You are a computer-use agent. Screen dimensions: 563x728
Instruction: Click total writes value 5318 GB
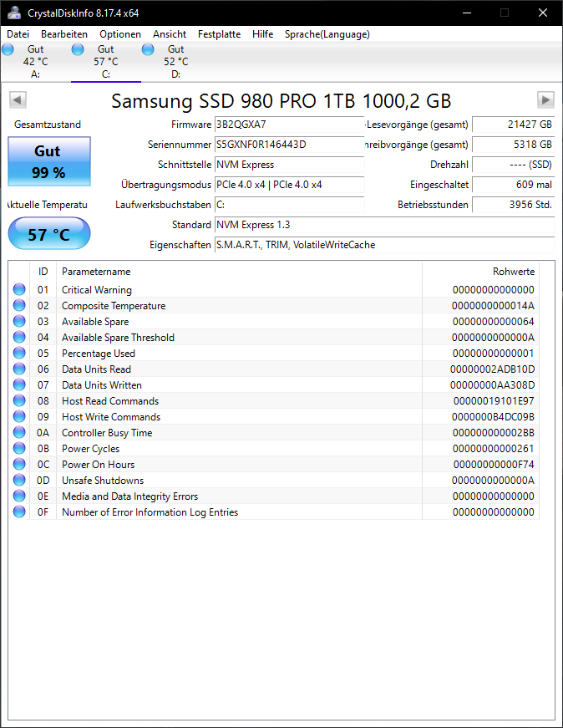(x=514, y=145)
